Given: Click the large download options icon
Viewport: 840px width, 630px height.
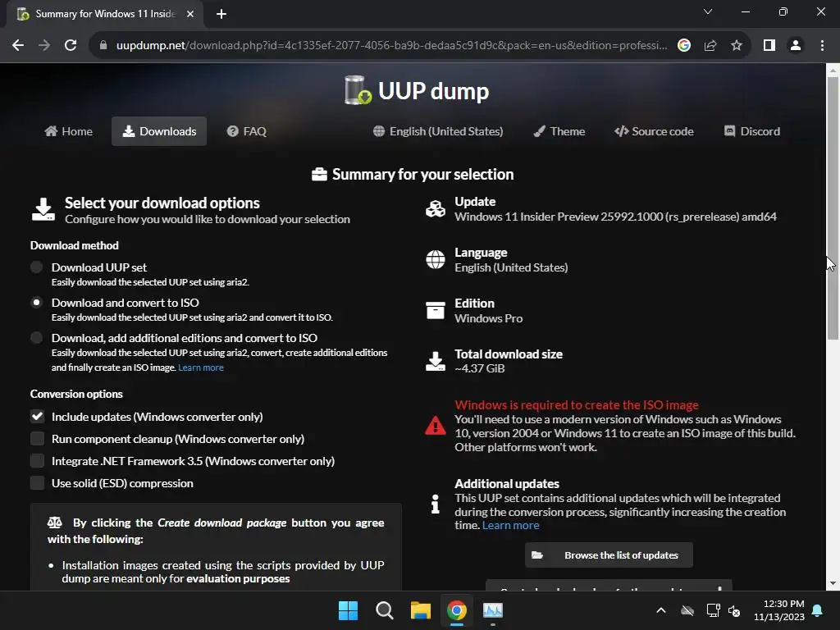Looking at the screenshot, I should pos(43,209).
